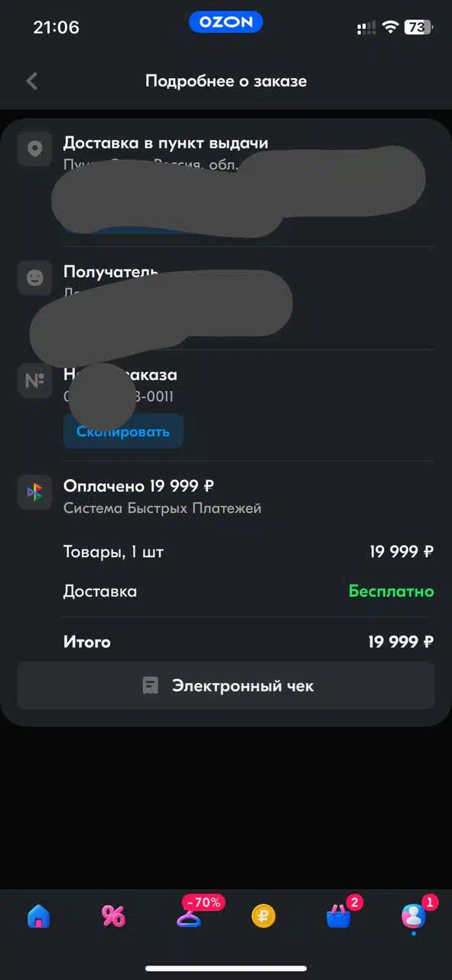Tap the order number № icon
This screenshot has height=980, width=452.
pyautogui.click(x=34, y=381)
